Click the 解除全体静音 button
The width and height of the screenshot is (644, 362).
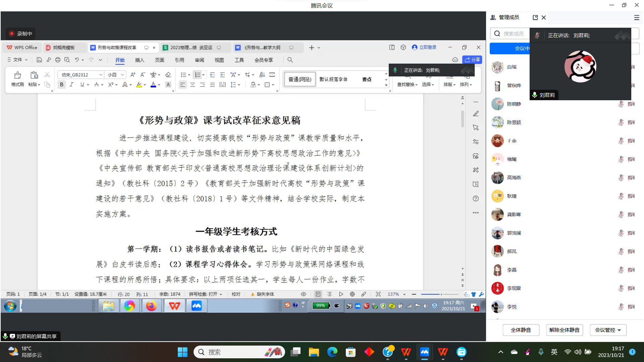(565, 330)
